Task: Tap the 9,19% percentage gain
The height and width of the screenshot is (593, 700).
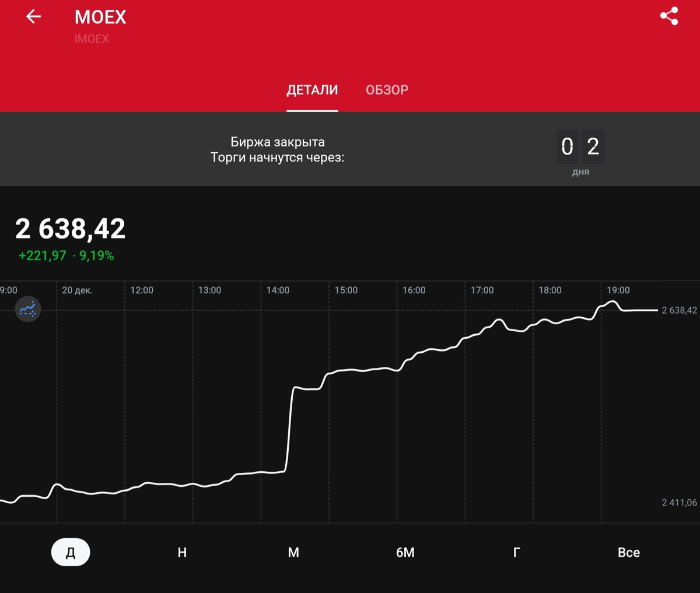Action: (96, 255)
